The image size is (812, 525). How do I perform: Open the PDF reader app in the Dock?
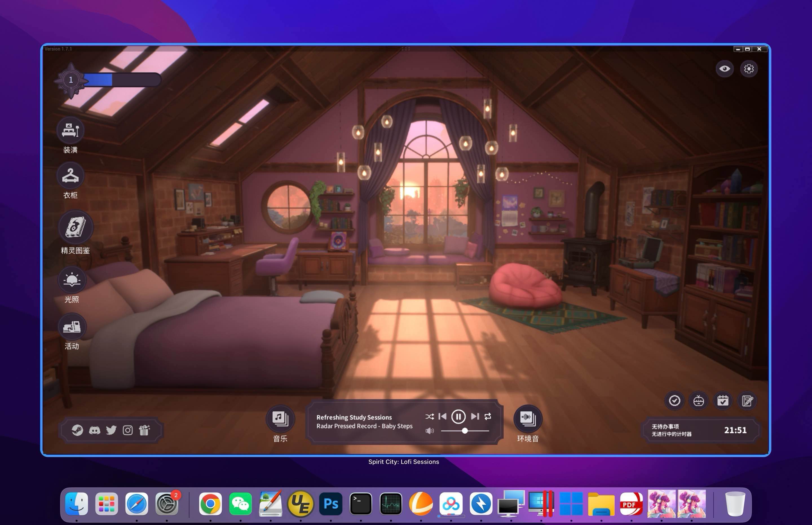631,504
